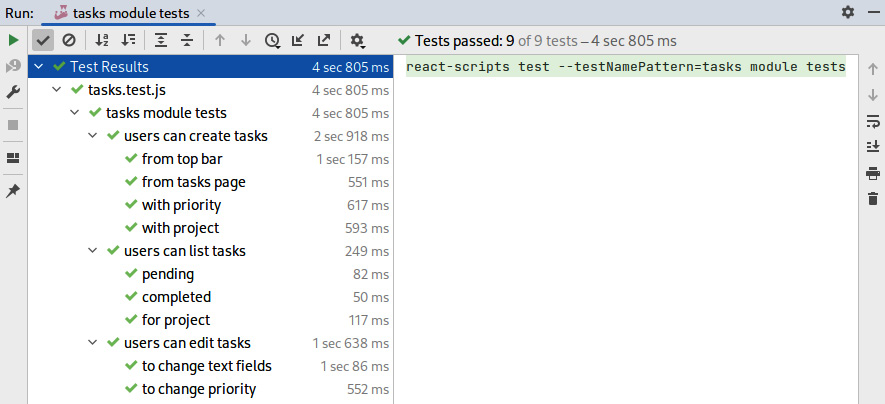Select the for project test
The width and height of the screenshot is (885, 404).
coord(211,320)
